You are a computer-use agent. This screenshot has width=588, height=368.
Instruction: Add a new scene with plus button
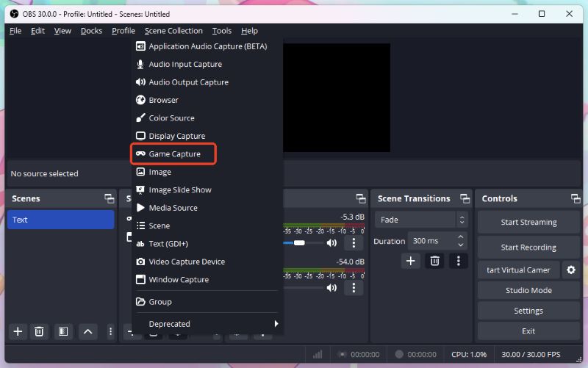(x=18, y=332)
